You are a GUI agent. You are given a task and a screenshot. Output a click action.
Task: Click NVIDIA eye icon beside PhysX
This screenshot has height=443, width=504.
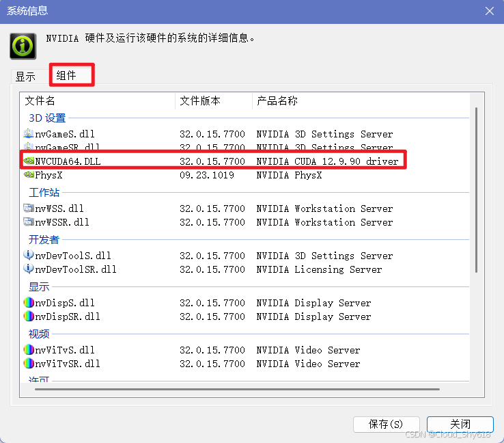click(x=29, y=175)
